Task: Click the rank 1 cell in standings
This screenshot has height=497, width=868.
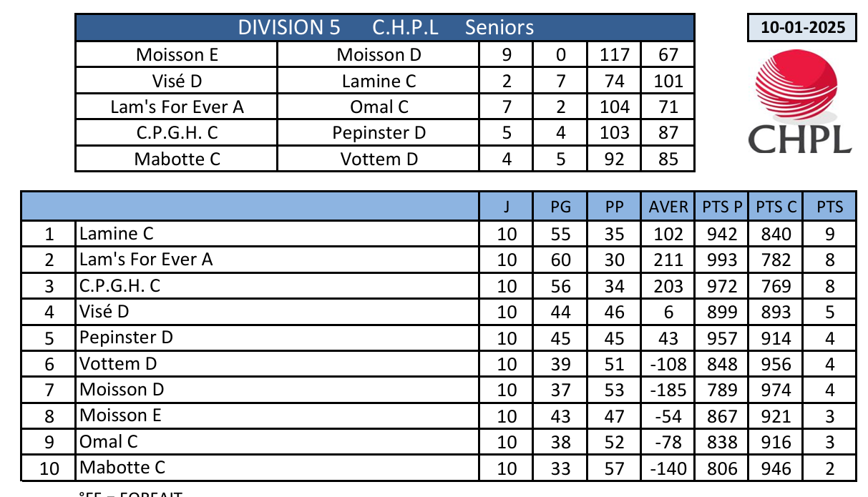Action: click(x=49, y=233)
